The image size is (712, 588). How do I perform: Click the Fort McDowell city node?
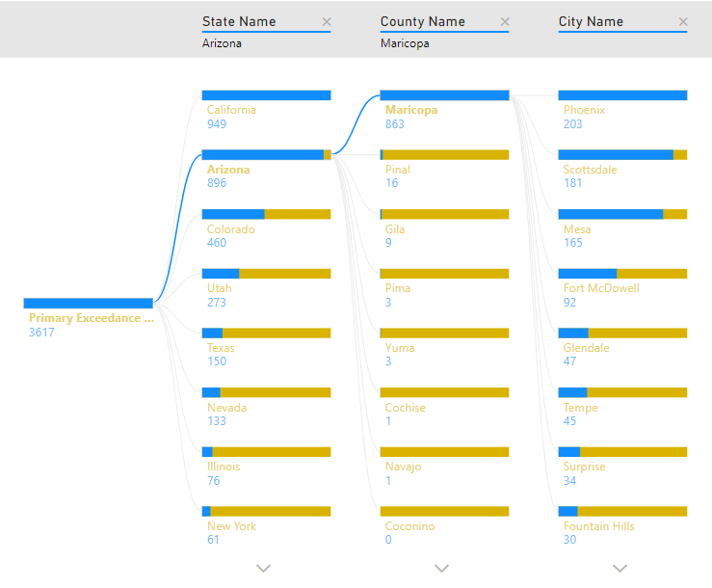coord(622,274)
